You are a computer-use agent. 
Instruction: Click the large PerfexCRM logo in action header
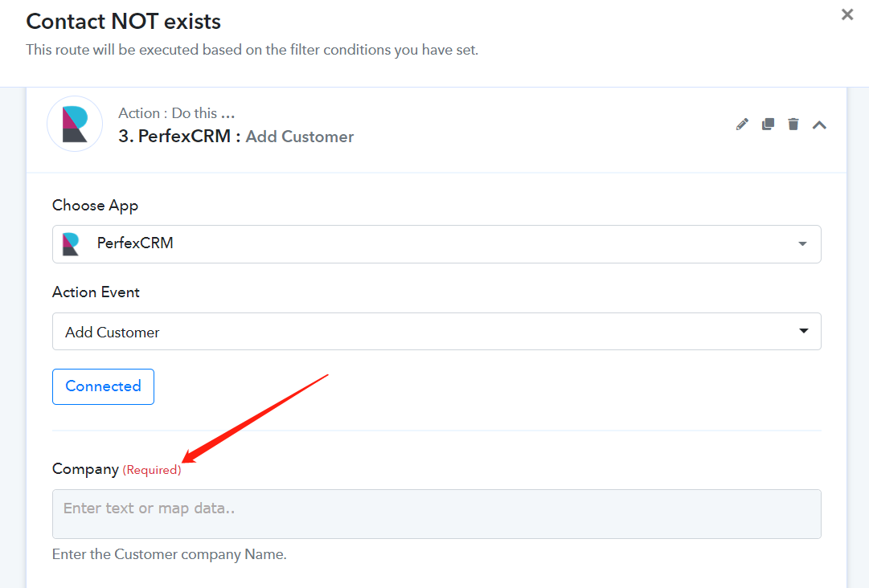click(x=75, y=124)
